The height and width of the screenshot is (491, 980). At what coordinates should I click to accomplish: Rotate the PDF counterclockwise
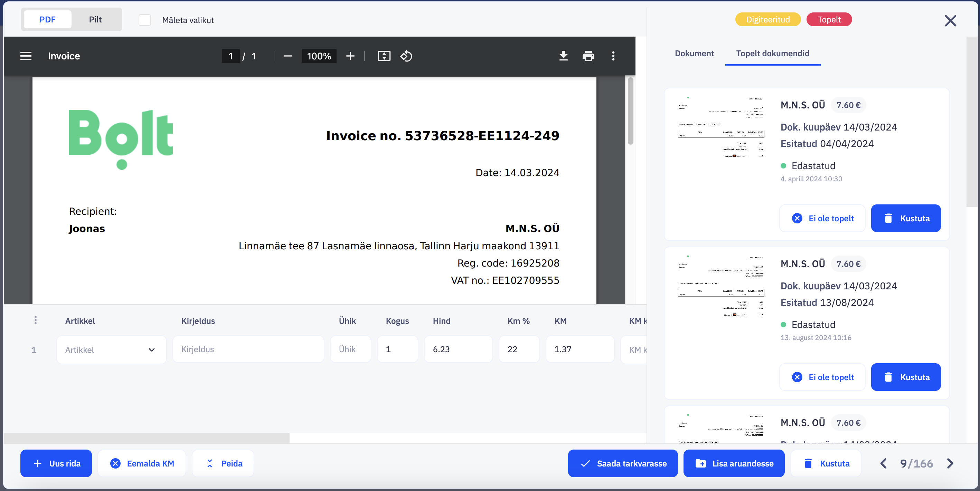point(406,56)
